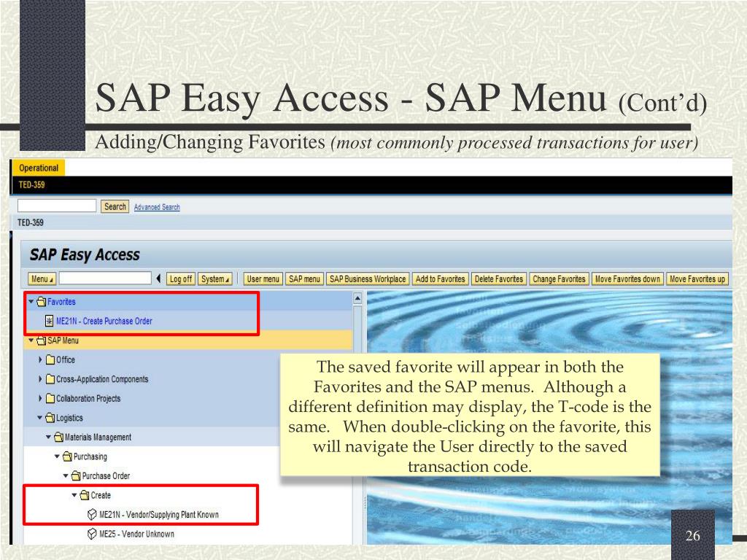Collapse the Purchase Order node
747x560 pixels.
66,475
